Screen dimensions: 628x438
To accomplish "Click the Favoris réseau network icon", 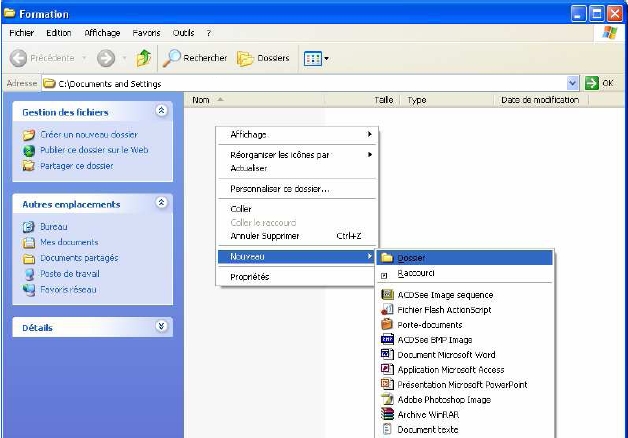I will tap(29, 290).
